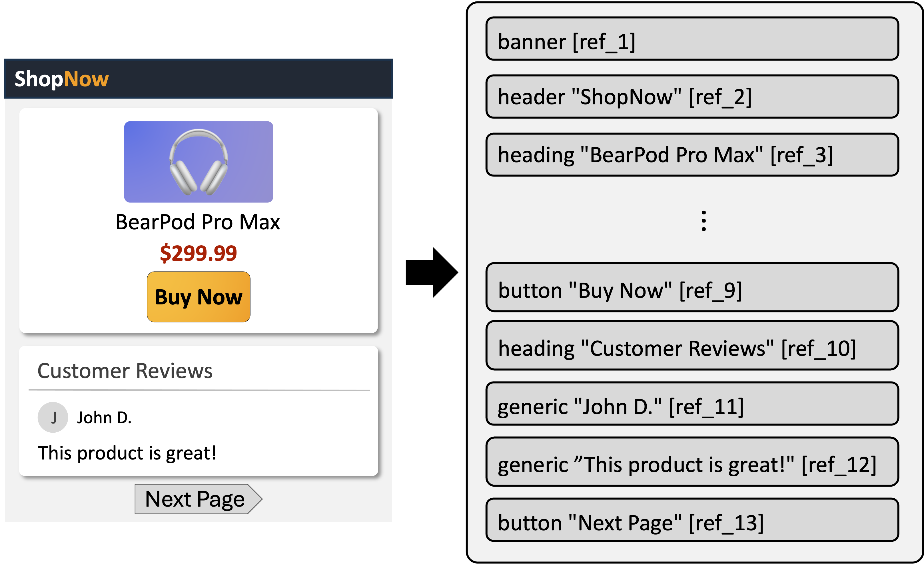Click the Buy Now button
This screenshot has height=564, width=924.
(199, 297)
